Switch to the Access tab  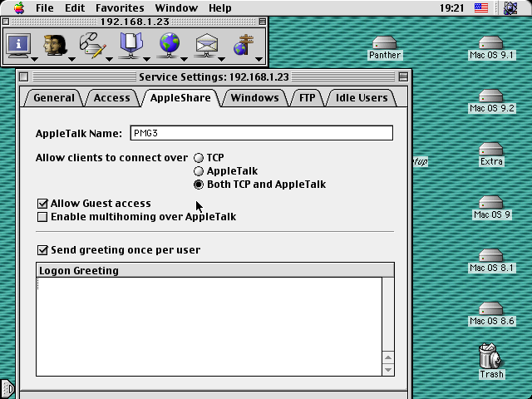pos(112,98)
